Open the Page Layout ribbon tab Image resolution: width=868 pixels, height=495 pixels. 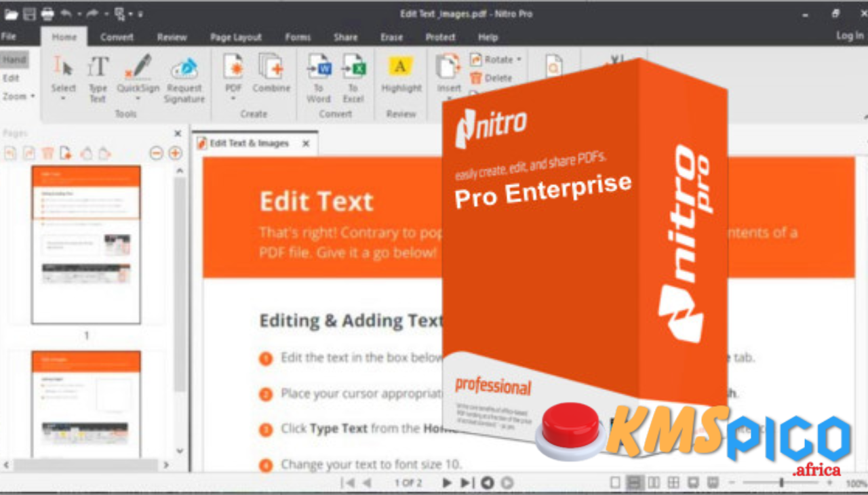tap(235, 37)
